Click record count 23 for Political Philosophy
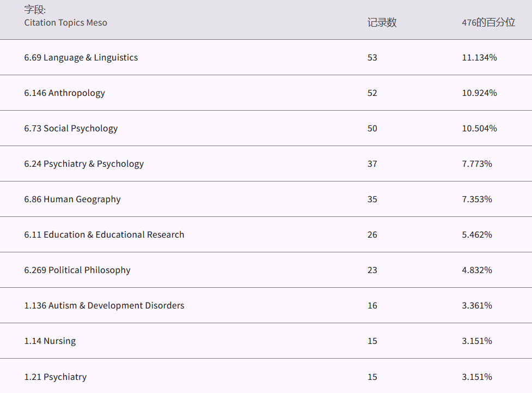 click(x=372, y=270)
